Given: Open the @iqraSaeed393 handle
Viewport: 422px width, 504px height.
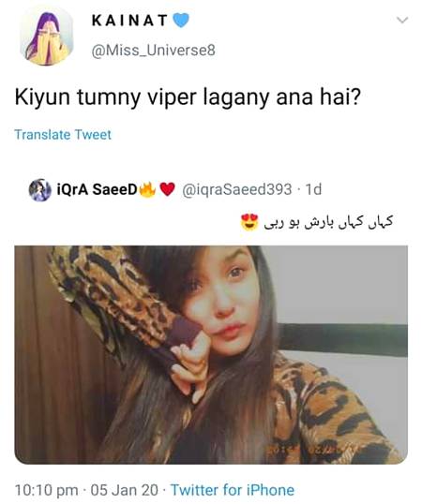Looking at the screenshot, I should (237, 189).
